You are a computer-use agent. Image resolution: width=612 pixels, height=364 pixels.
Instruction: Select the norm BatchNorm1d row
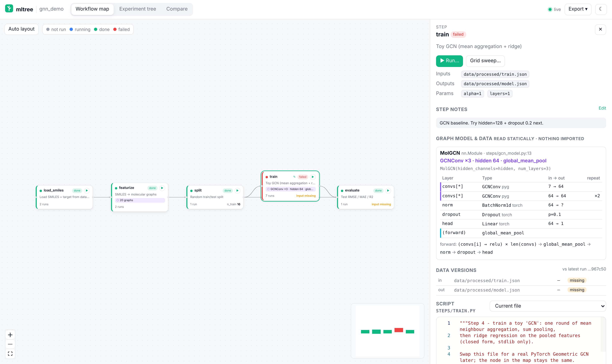click(x=521, y=205)
